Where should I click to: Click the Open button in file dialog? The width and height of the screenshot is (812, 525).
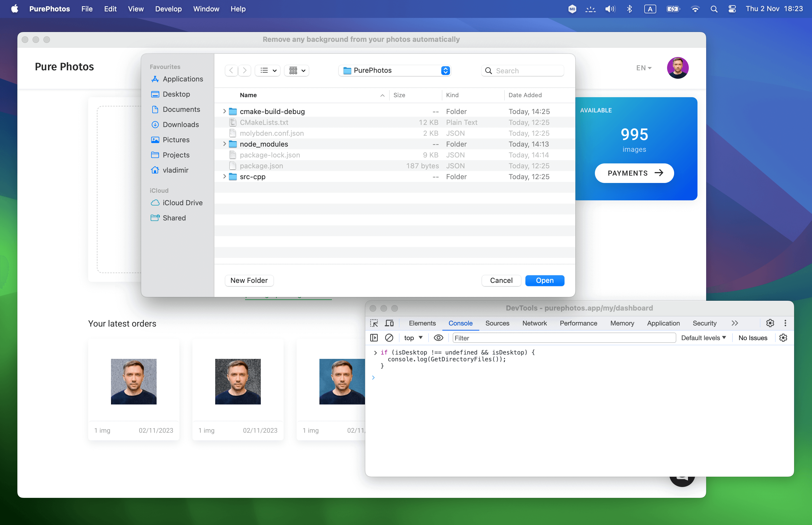[x=544, y=280]
